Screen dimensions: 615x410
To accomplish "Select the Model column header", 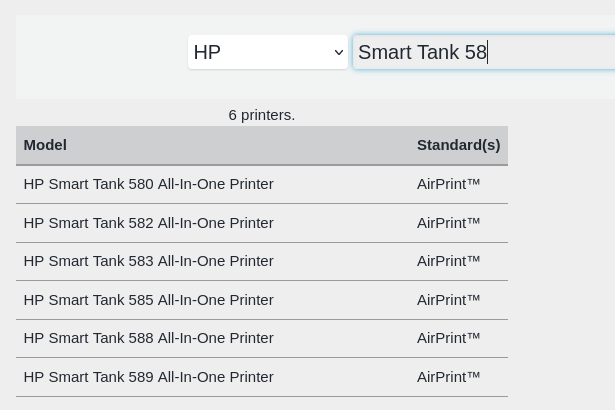I will 45,145.
